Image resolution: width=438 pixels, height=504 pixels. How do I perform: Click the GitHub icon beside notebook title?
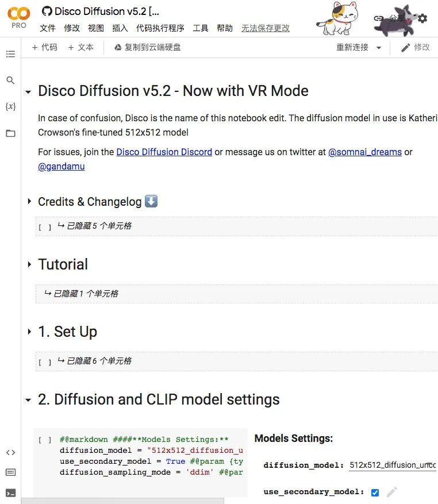point(47,11)
